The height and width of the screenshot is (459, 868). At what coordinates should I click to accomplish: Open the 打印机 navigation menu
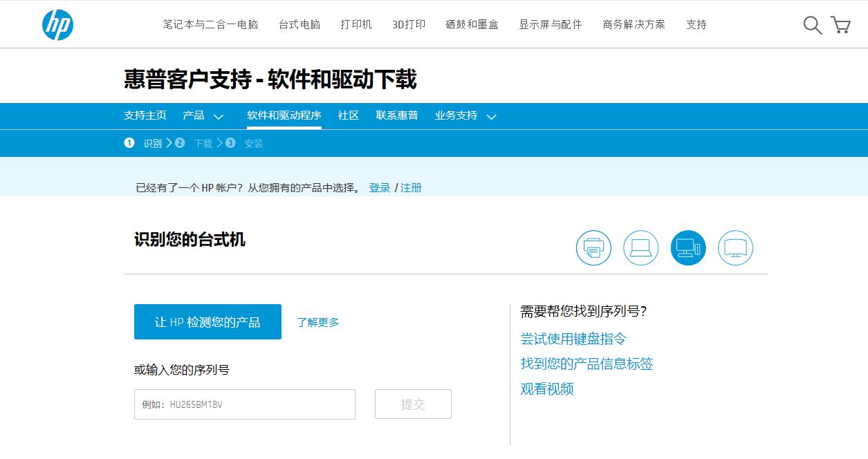pyautogui.click(x=356, y=24)
